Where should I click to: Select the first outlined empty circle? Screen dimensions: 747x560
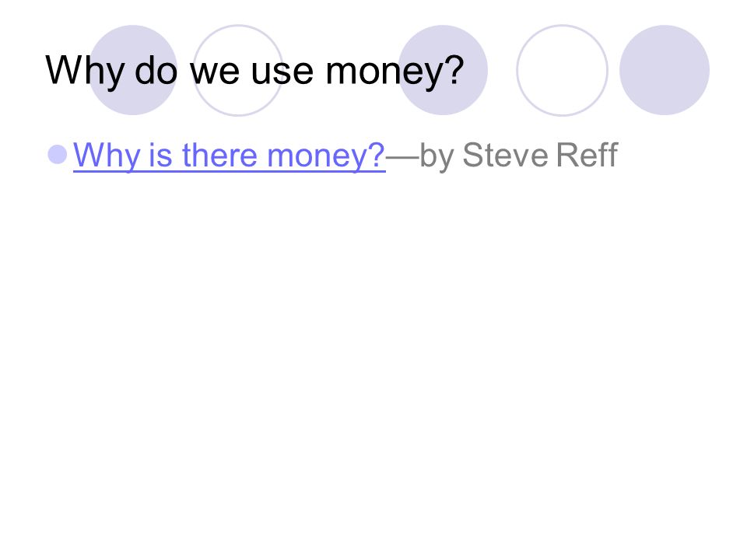(x=238, y=70)
